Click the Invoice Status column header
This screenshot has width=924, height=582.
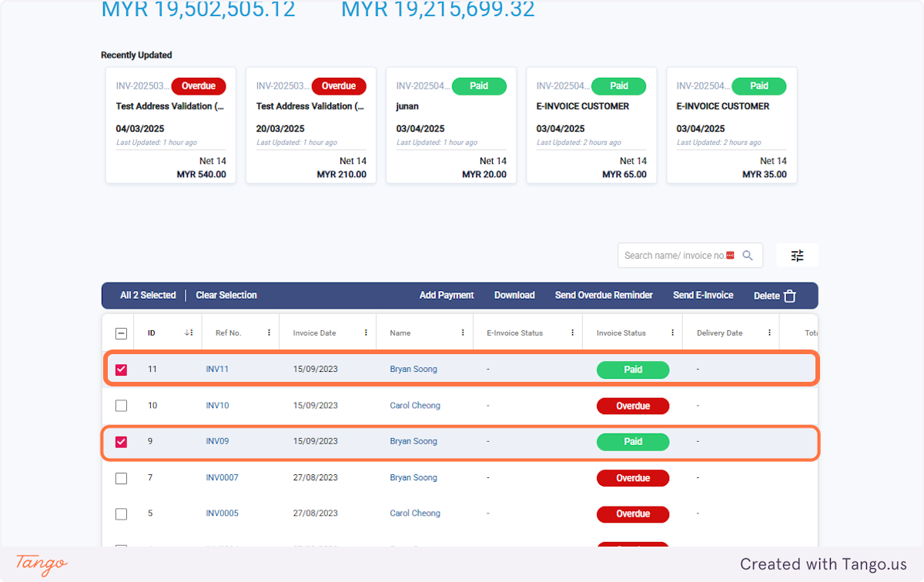coord(621,333)
